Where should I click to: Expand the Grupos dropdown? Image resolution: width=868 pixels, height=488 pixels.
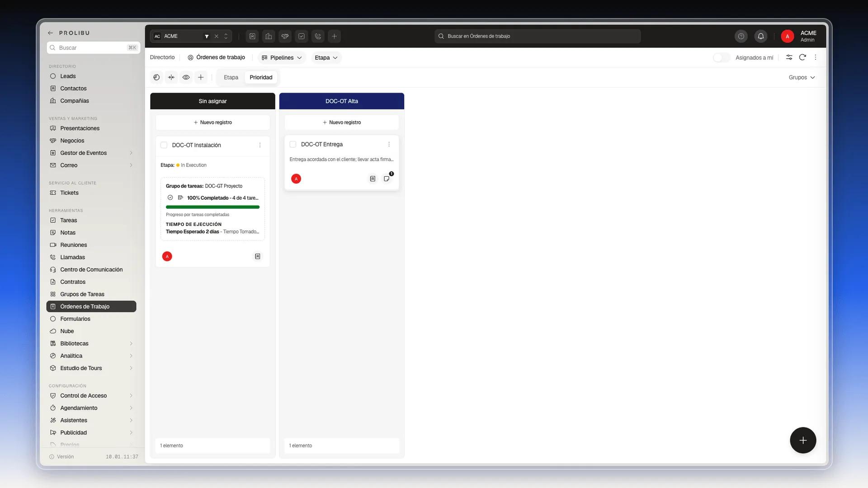click(802, 77)
